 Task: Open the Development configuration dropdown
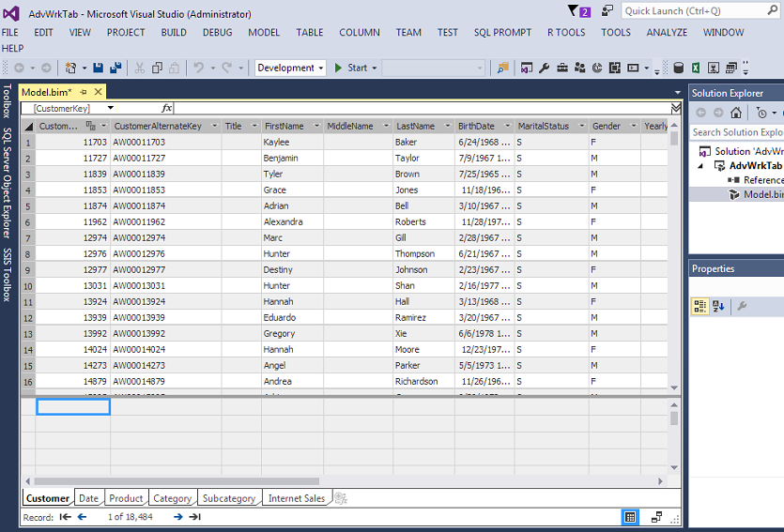(x=320, y=68)
